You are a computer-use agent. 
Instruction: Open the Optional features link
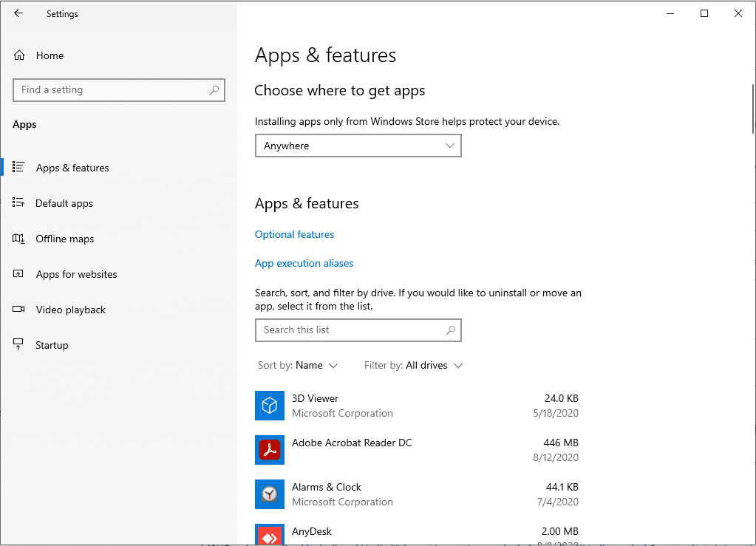point(294,234)
